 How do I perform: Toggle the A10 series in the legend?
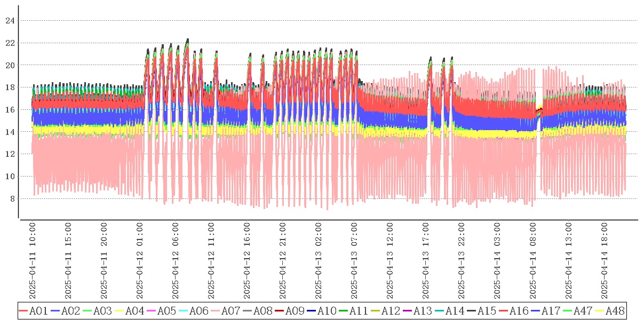pyautogui.click(x=327, y=311)
